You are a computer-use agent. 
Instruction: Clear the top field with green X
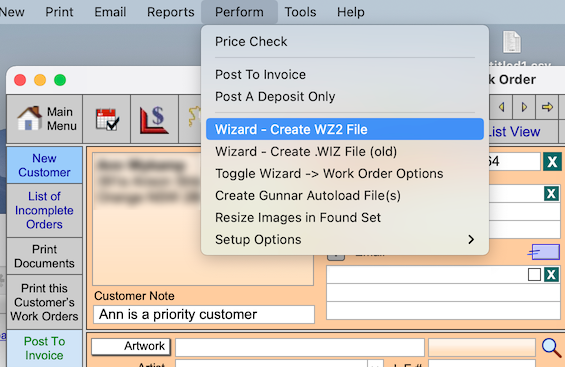(552, 162)
